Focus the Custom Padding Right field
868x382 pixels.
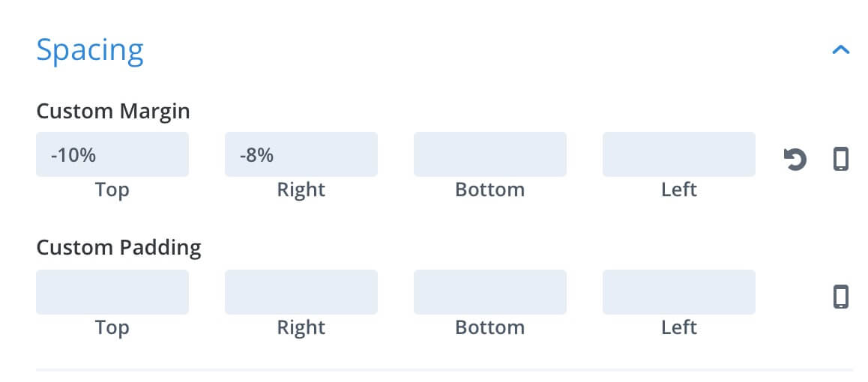301,292
